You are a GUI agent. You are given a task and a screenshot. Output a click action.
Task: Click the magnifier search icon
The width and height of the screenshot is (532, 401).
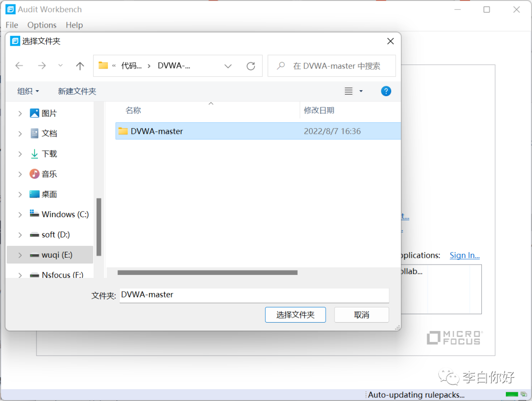281,66
